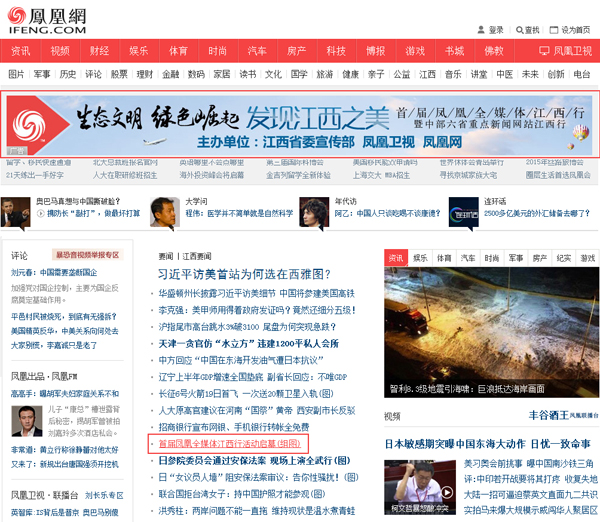Open 程伟 医学并不简单就是自然科学 link

[x=239, y=213]
